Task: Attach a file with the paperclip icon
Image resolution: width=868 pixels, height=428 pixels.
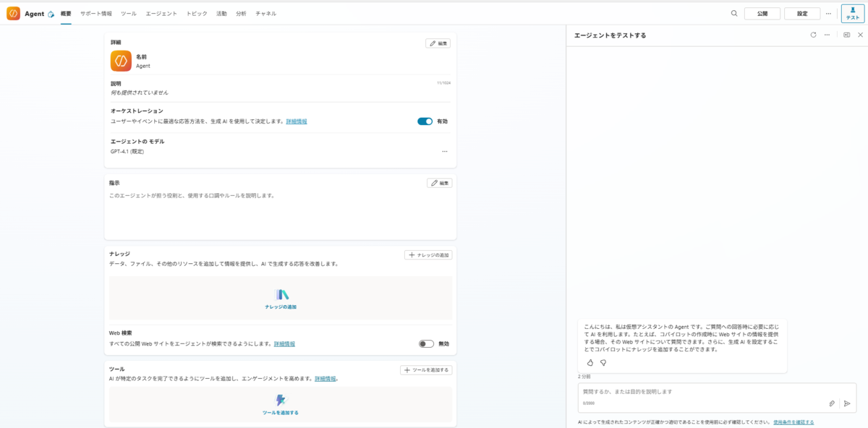Action: pyautogui.click(x=832, y=403)
